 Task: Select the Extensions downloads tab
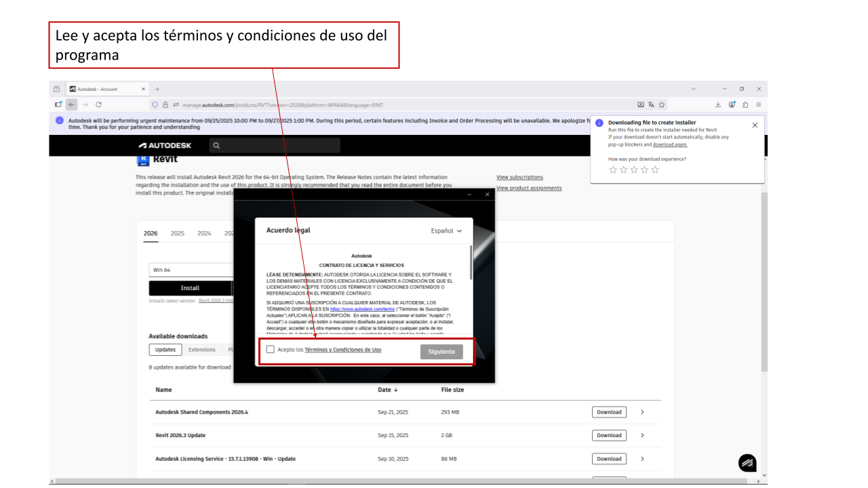point(202,350)
